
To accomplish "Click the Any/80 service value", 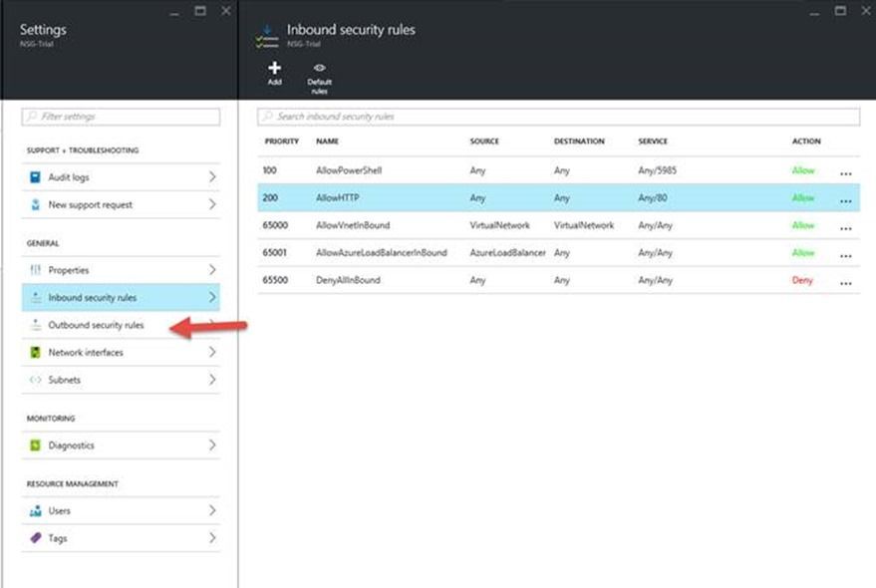I will pyautogui.click(x=653, y=198).
